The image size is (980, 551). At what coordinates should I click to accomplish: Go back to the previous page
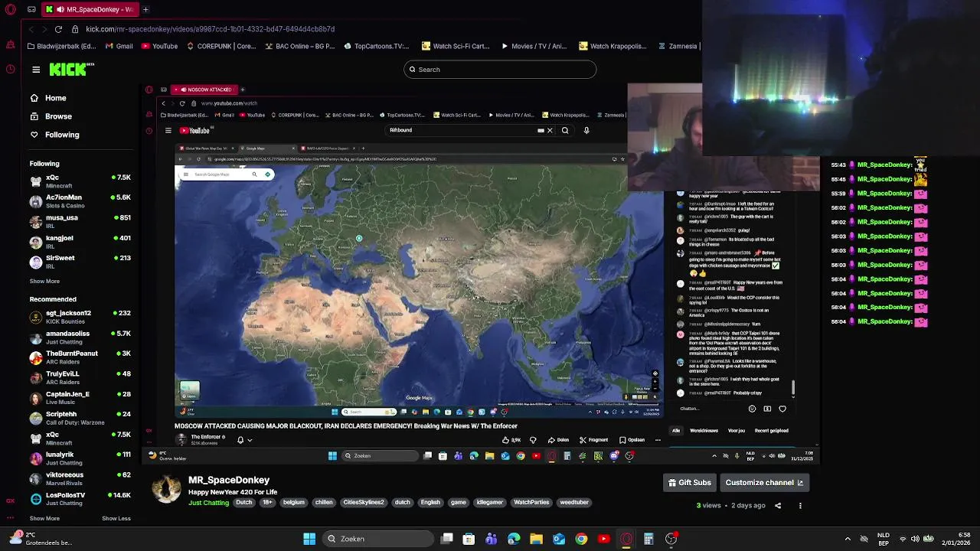[31, 29]
